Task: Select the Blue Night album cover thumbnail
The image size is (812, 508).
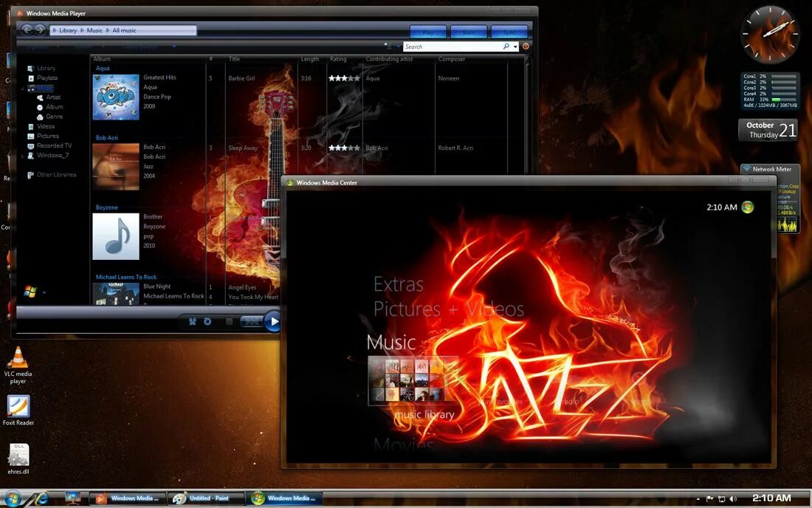Action: click(115, 294)
